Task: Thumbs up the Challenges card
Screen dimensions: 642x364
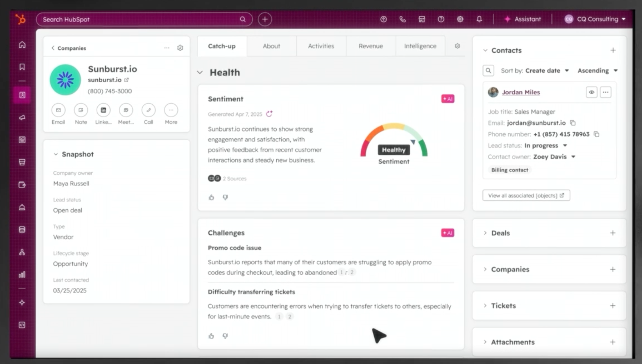Action: 211,336
